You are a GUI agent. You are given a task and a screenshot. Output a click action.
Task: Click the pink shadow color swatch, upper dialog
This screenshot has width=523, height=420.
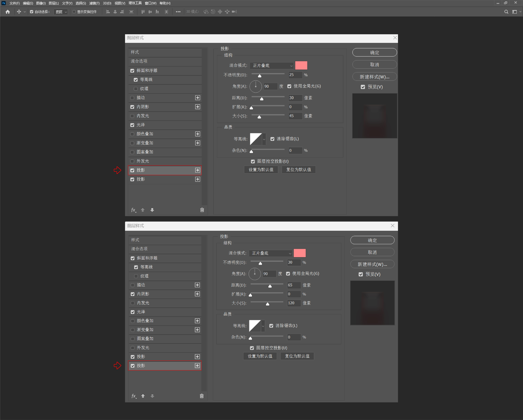(301, 66)
